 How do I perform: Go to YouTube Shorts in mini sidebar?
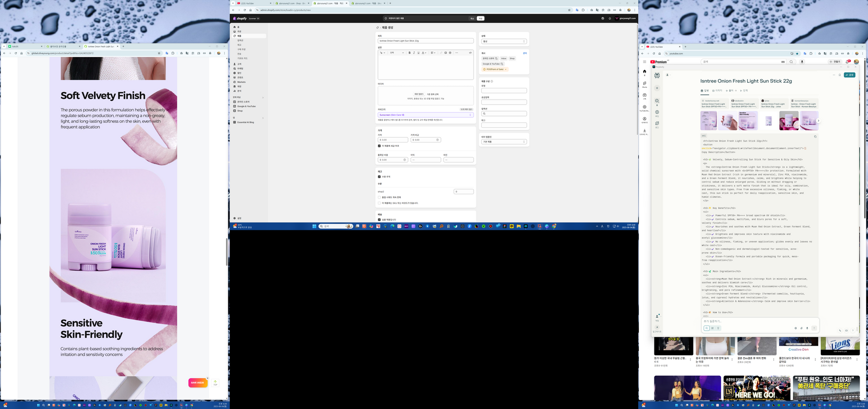click(x=644, y=84)
